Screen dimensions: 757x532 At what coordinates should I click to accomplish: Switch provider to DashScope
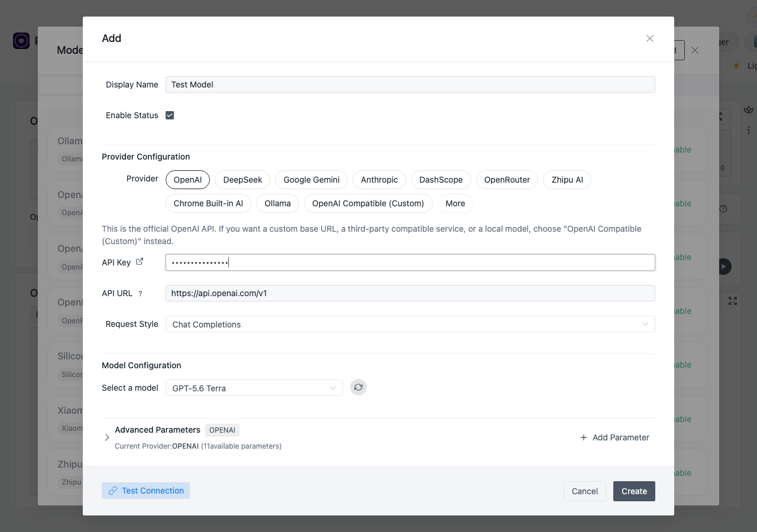441,180
